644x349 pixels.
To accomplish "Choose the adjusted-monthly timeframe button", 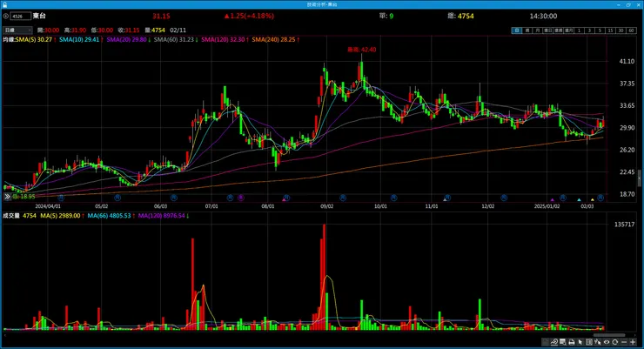I will click(569, 30).
